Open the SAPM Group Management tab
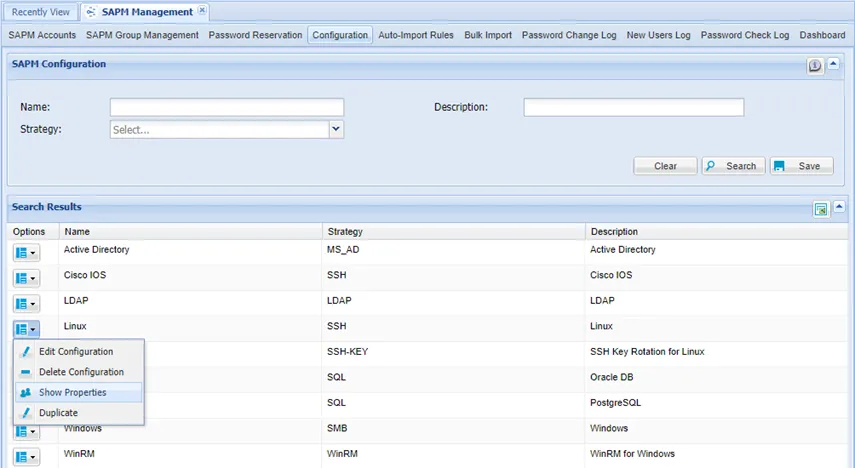Viewport: 855px width, 468px height. [x=142, y=35]
